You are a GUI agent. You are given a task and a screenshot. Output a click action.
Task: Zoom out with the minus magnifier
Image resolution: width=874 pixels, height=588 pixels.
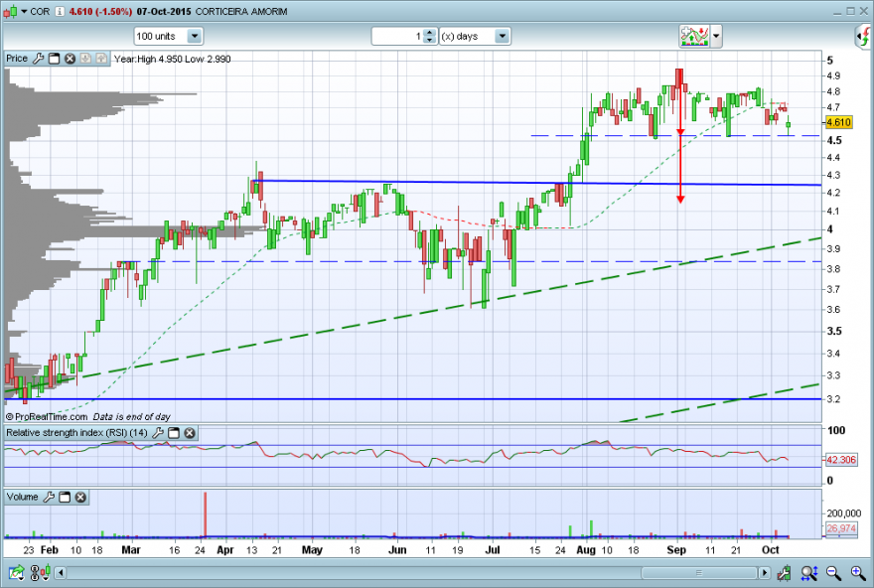coord(833,572)
